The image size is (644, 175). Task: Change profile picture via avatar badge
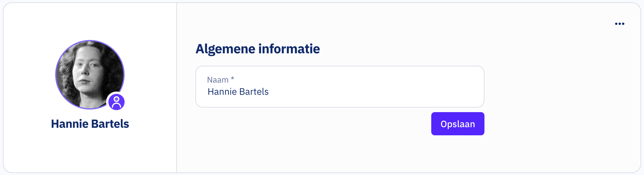[116, 102]
